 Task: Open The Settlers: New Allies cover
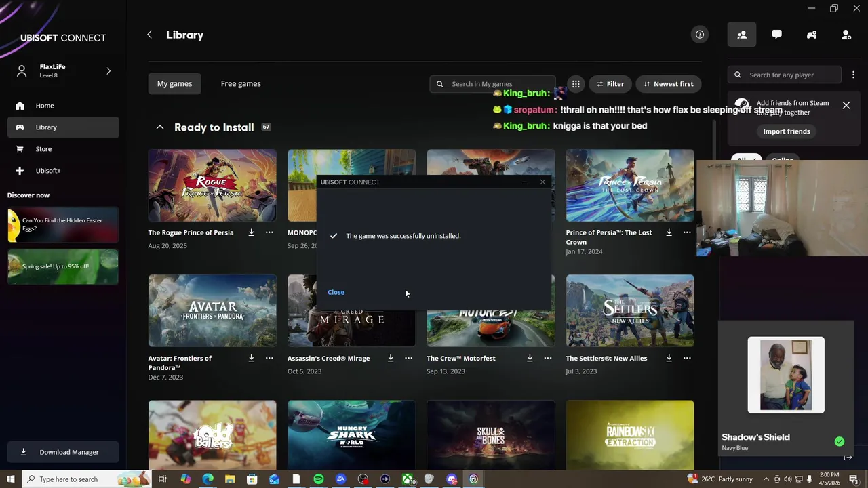[x=630, y=310]
